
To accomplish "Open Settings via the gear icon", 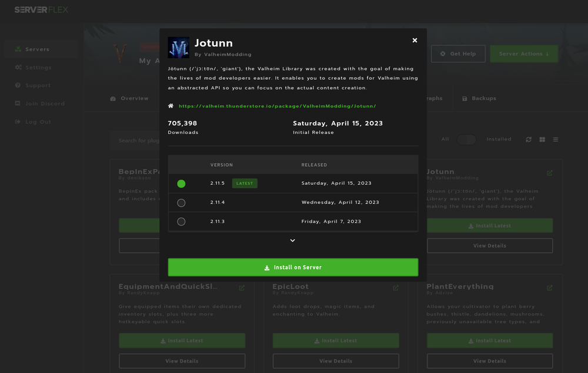I will click(18, 67).
